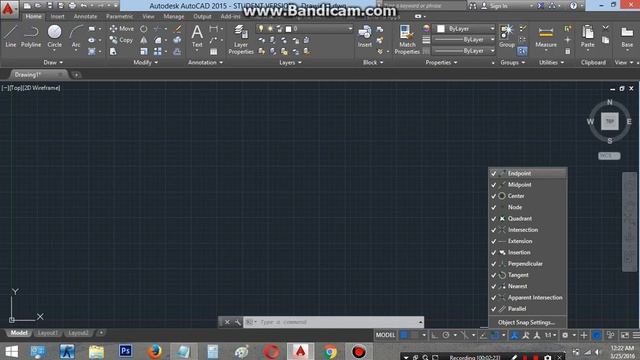Open Firefox from the taskbar

coord(154,351)
